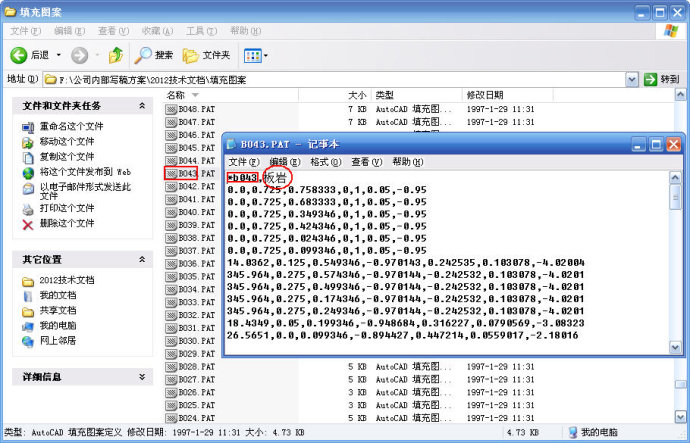Click the Go (转到) button
The image size is (690, 443).
point(662,79)
